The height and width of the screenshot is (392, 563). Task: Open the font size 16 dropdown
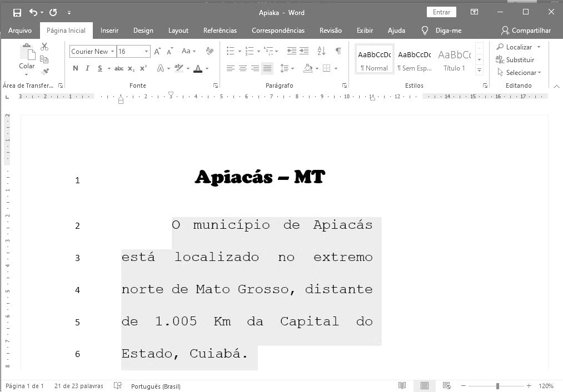point(146,51)
